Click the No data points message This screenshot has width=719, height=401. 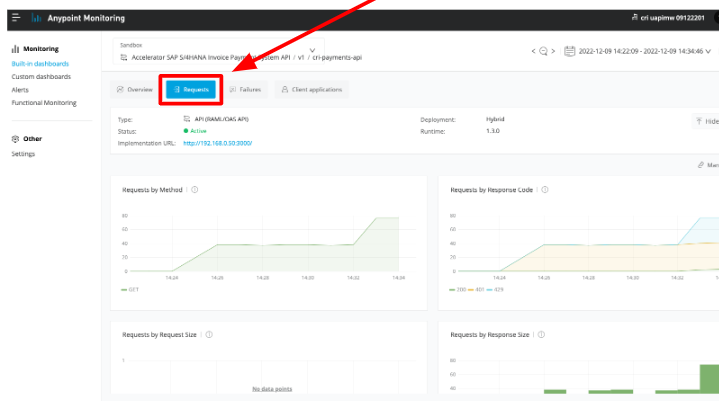pyautogui.click(x=272, y=389)
